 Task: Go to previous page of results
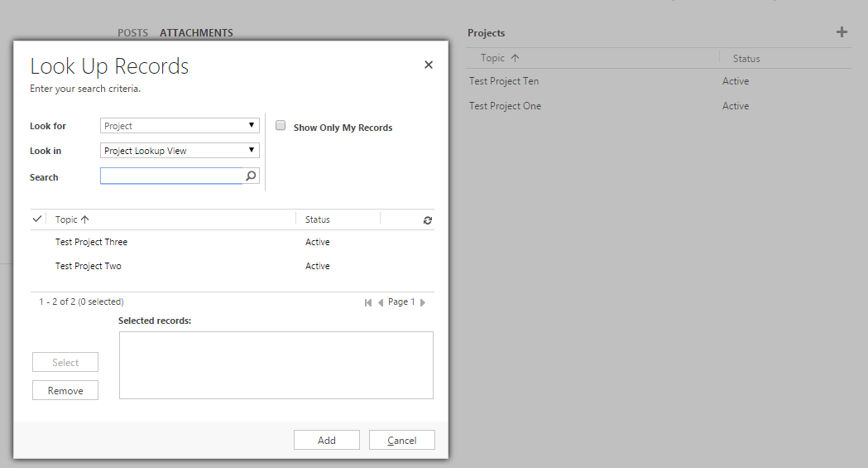click(x=381, y=303)
